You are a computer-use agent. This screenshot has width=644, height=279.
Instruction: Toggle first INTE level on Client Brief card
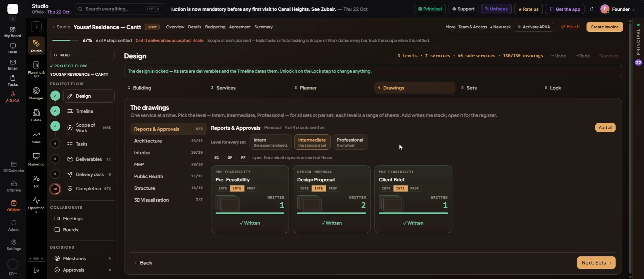pos(386,188)
